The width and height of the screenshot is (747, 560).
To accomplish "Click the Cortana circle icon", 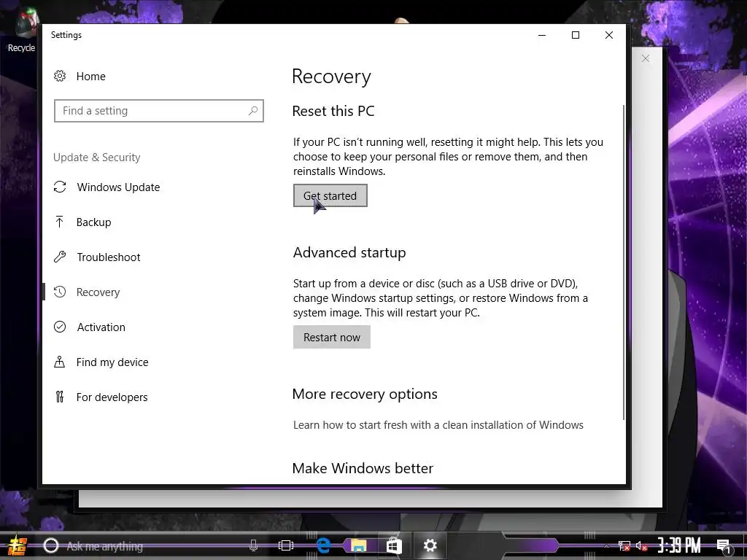I will coord(51,545).
